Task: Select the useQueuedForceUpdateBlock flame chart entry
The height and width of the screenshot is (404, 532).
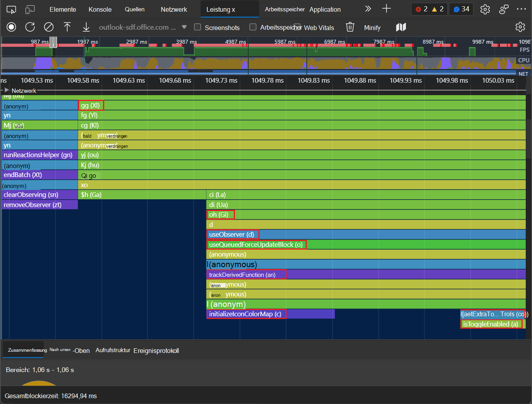Action: pyautogui.click(x=256, y=245)
